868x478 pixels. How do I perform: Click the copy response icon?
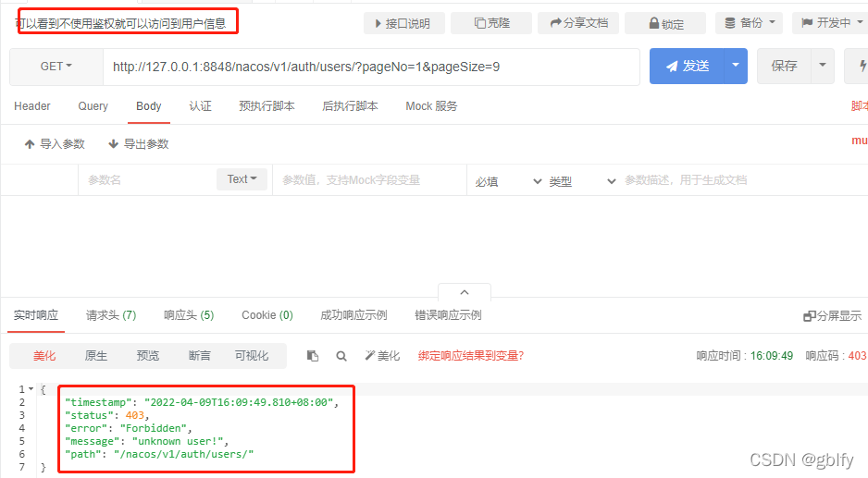313,356
